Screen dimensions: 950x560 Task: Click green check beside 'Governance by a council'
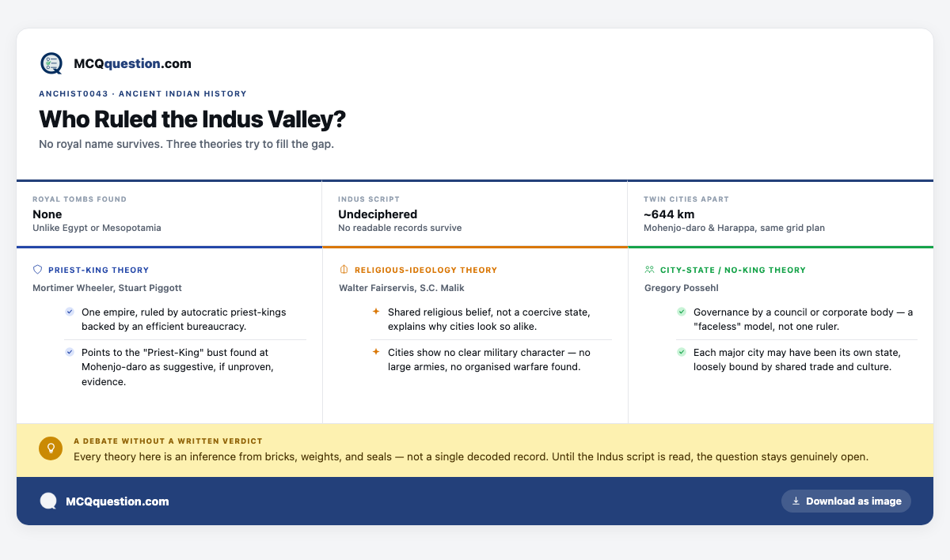(682, 312)
